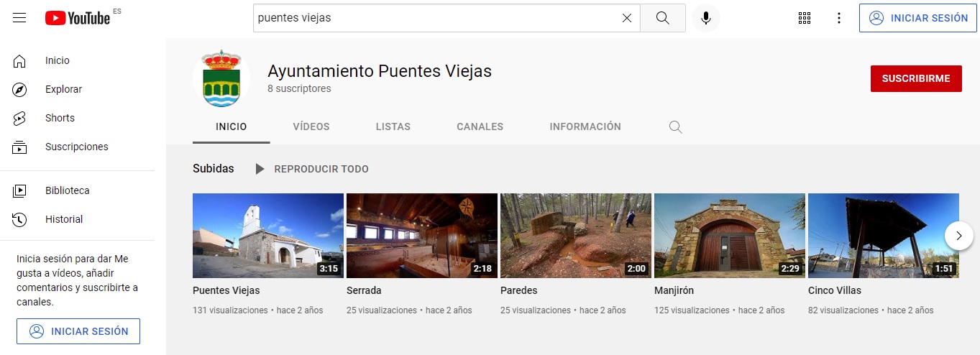Click the 8 suscriptores text
Screen dimensions: 980x355
[x=299, y=89]
